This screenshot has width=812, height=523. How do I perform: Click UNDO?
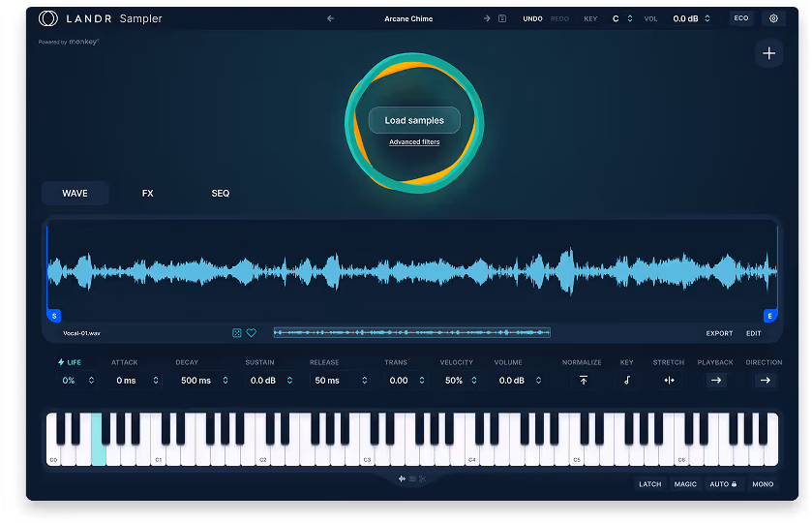click(532, 18)
